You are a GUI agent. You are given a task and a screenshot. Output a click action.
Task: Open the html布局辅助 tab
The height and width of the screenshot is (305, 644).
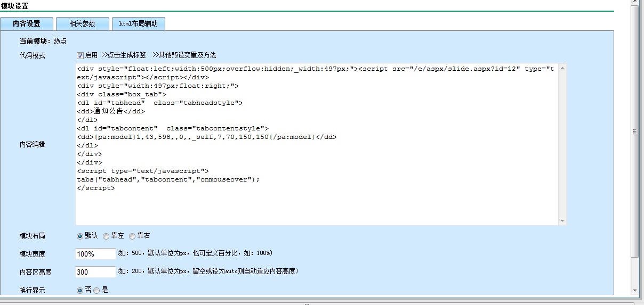(x=139, y=23)
